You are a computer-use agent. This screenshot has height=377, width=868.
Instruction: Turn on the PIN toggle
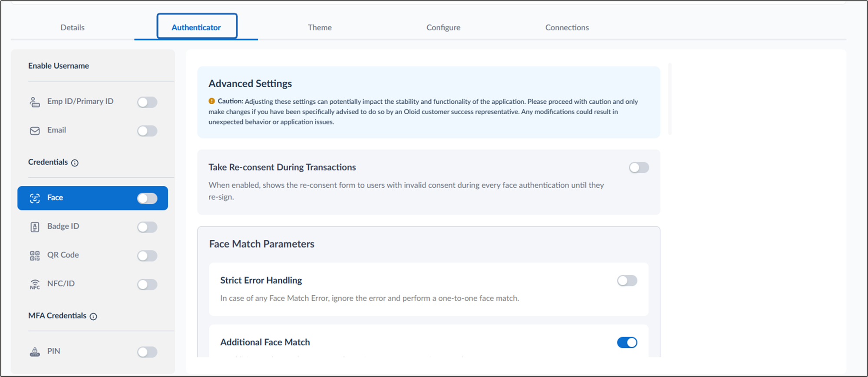pos(147,352)
